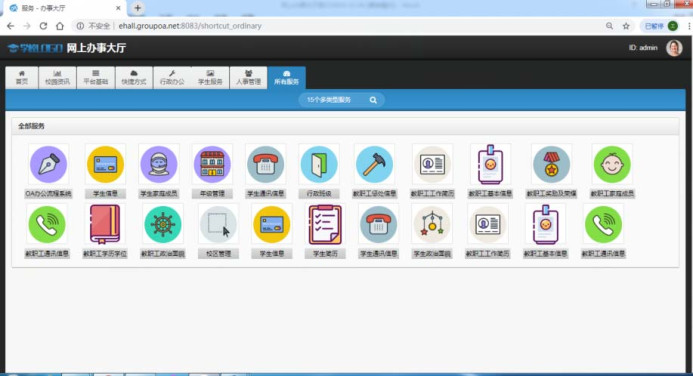Open the 年级管理 building icon
693x376 pixels.
pos(212,164)
